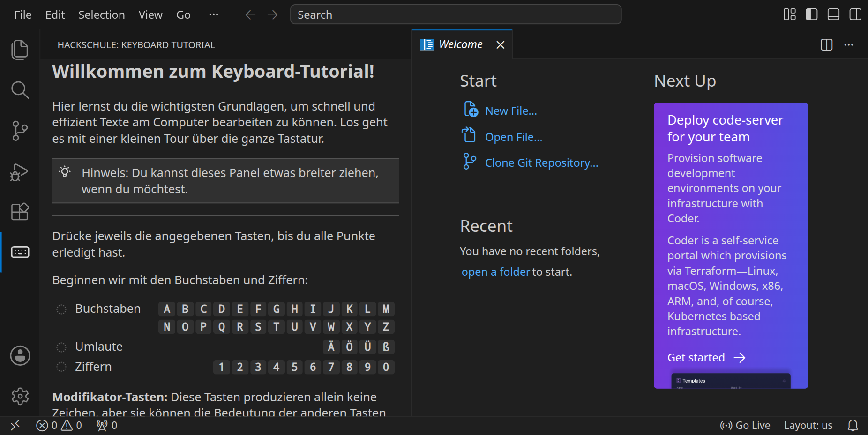Open the View menu
Image resolution: width=868 pixels, height=435 pixels.
coord(150,15)
